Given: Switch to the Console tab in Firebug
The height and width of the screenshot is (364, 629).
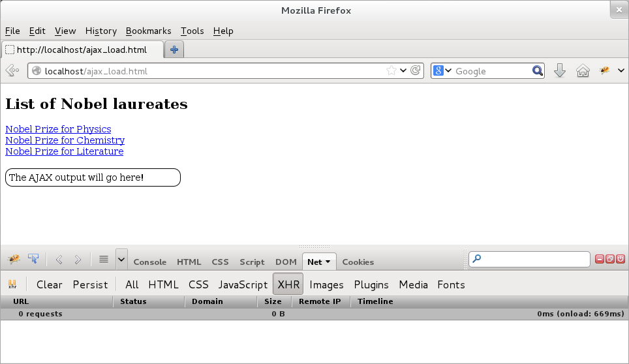Looking at the screenshot, I should point(150,262).
